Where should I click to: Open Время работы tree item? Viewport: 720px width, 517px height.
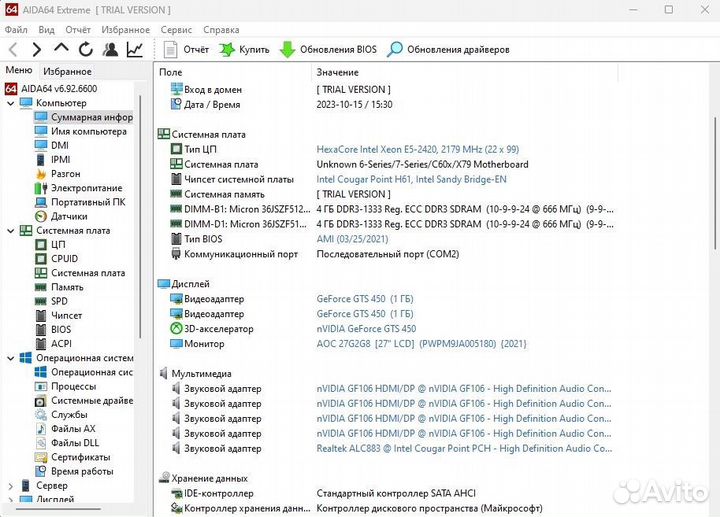click(74, 472)
